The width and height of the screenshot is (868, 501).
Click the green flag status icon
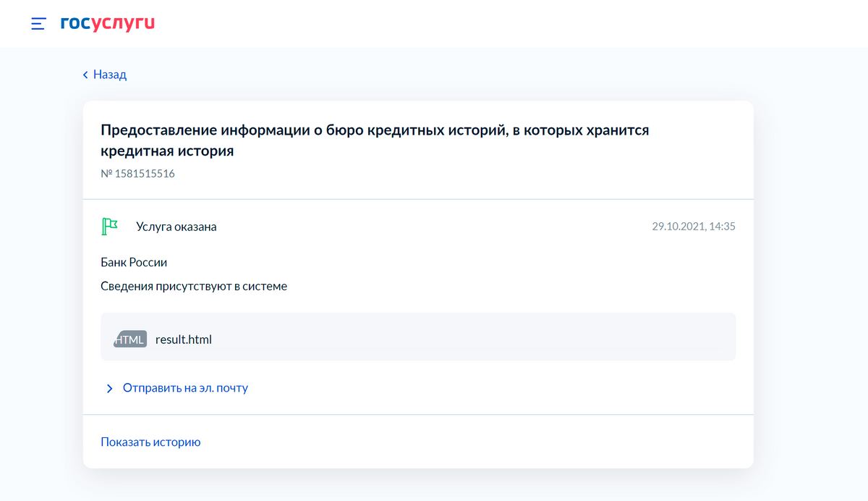(x=109, y=227)
